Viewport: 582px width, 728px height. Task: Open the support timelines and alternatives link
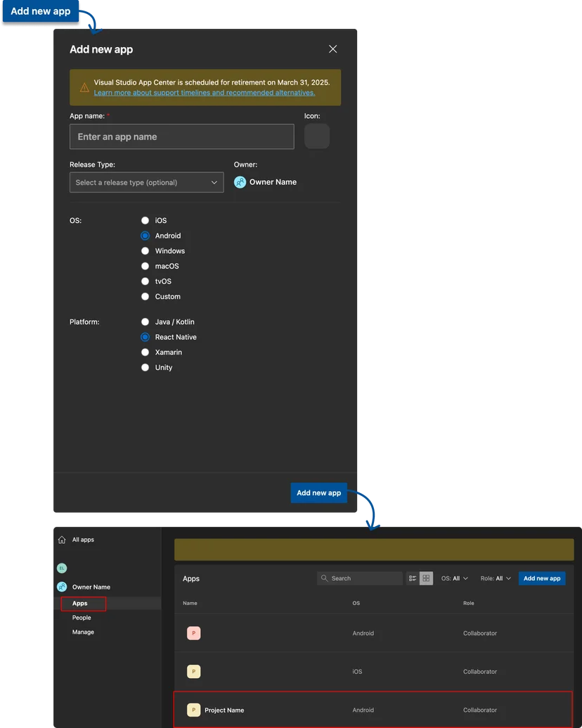[205, 92]
